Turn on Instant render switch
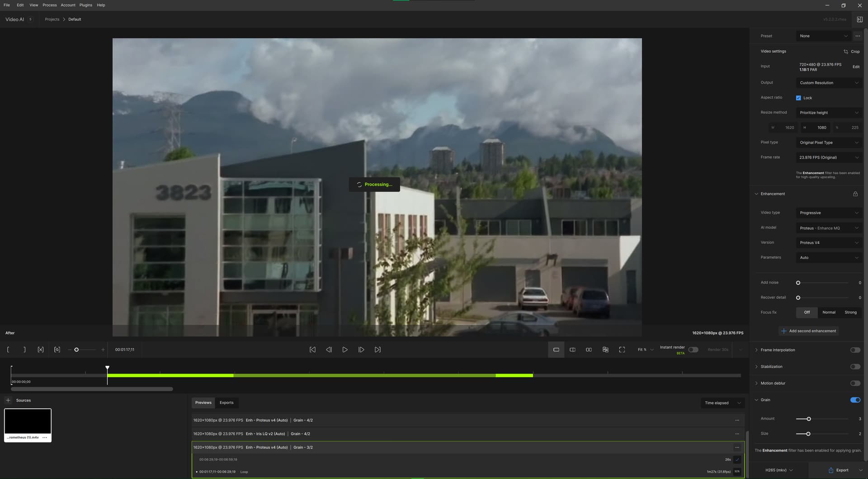The height and width of the screenshot is (479, 868). coord(693,350)
